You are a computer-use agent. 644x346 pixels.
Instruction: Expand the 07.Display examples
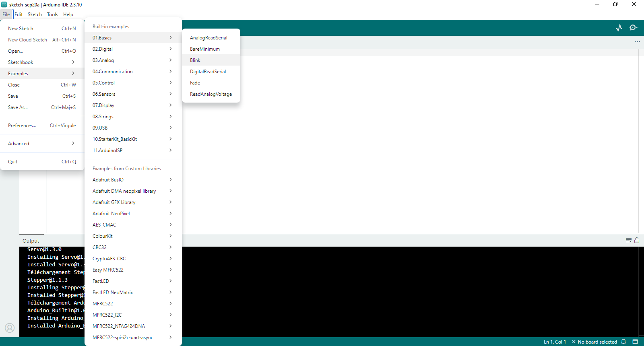coord(133,105)
